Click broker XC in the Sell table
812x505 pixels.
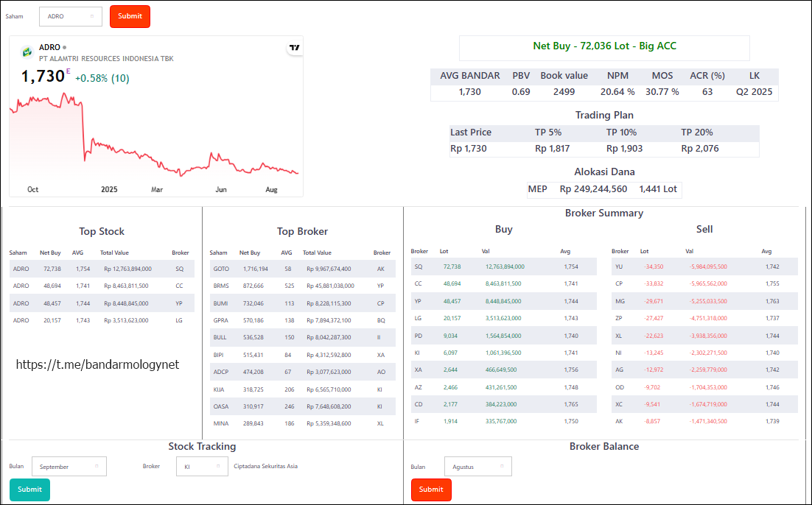pos(619,404)
